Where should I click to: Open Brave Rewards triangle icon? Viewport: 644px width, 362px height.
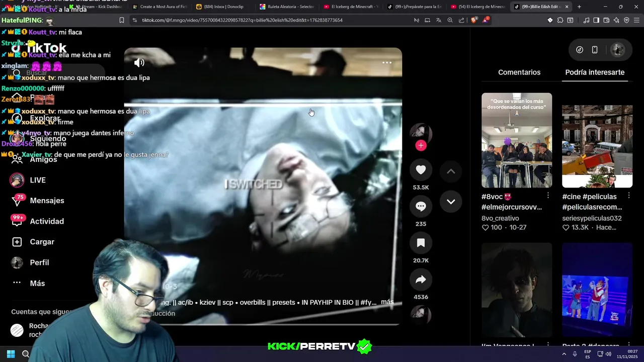pyautogui.click(x=486, y=20)
